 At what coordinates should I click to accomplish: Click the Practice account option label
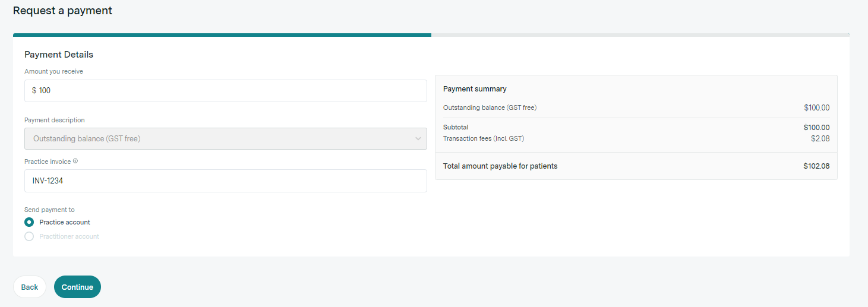click(x=65, y=222)
